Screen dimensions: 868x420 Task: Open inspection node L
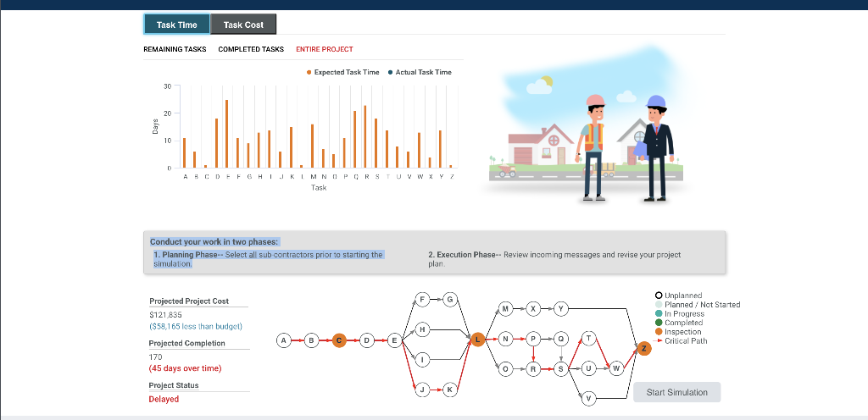click(478, 340)
